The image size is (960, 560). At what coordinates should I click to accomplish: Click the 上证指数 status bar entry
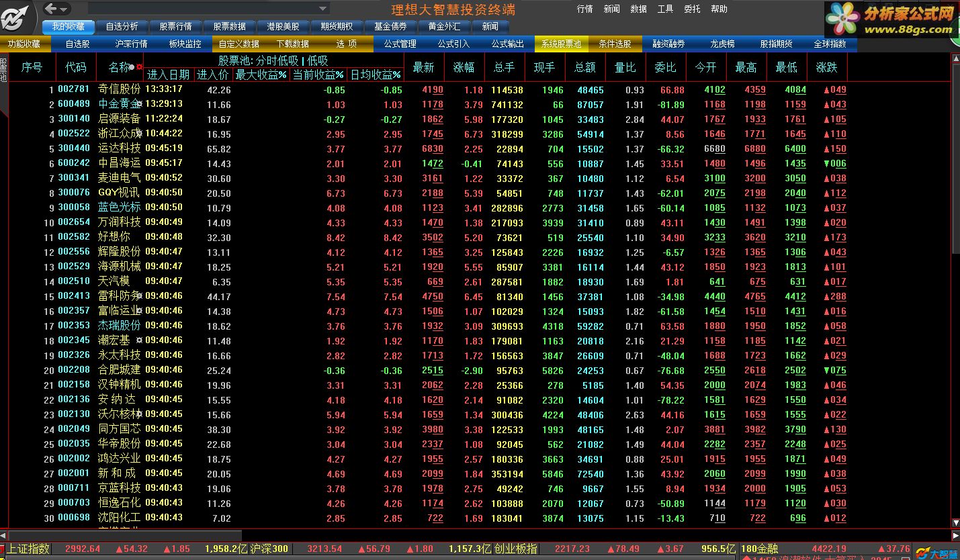[29, 549]
